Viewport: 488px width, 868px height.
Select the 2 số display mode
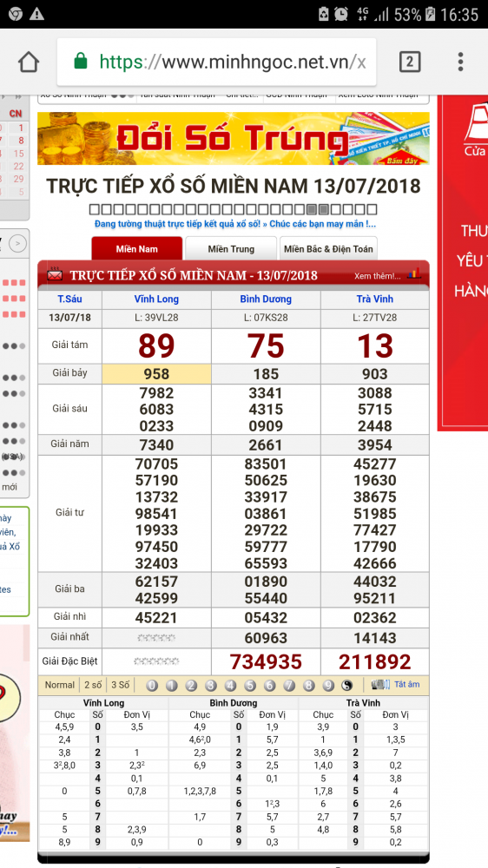point(93,685)
